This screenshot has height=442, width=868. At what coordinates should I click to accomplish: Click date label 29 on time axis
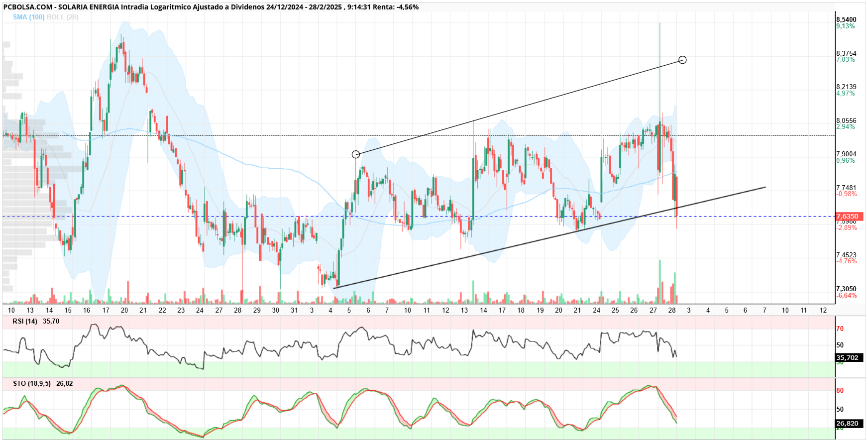257,310
